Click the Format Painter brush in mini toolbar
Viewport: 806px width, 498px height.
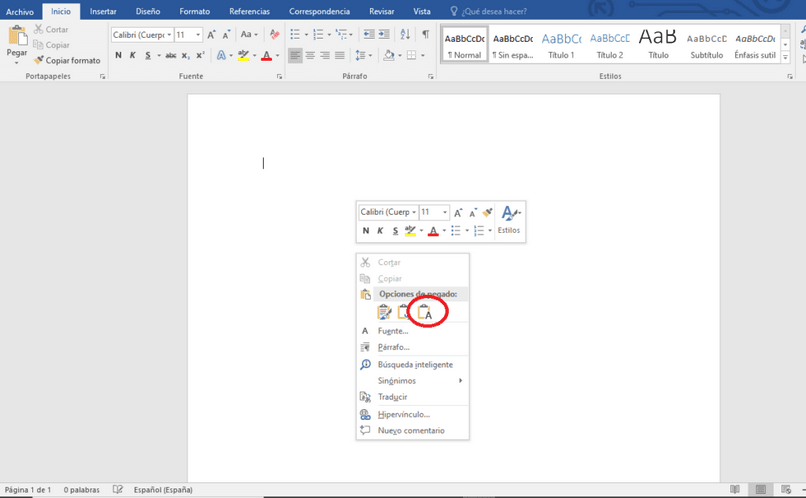[487, 212]
